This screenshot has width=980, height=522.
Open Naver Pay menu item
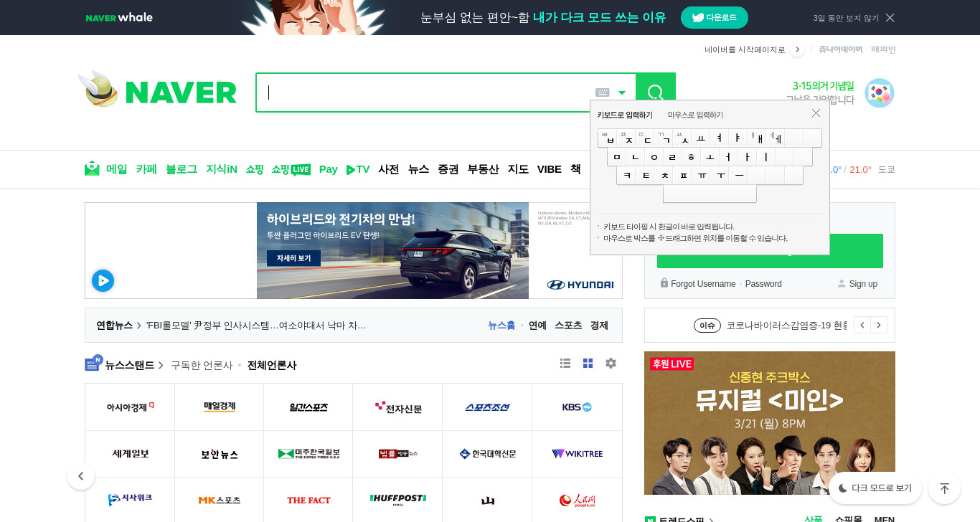point(328,169)
